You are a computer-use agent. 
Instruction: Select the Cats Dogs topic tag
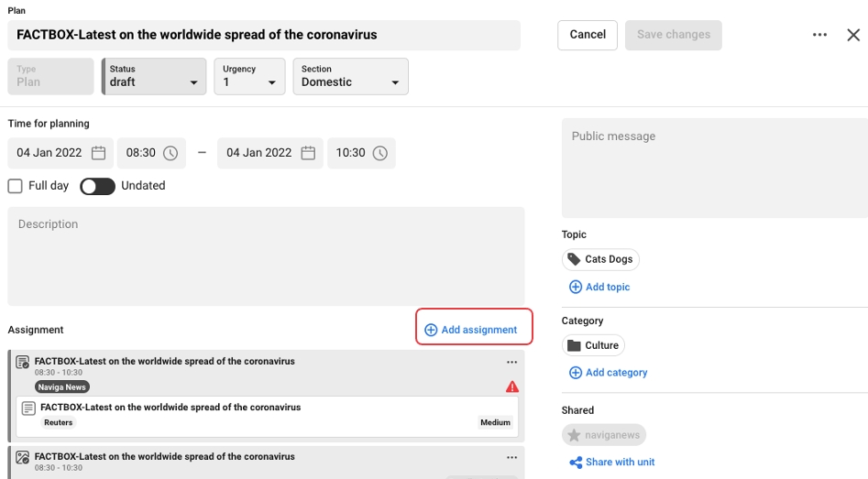600,259
